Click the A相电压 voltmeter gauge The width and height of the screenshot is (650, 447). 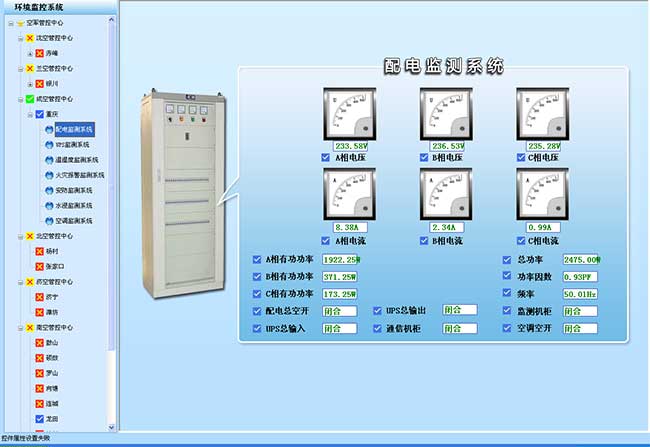click(350, 113)
